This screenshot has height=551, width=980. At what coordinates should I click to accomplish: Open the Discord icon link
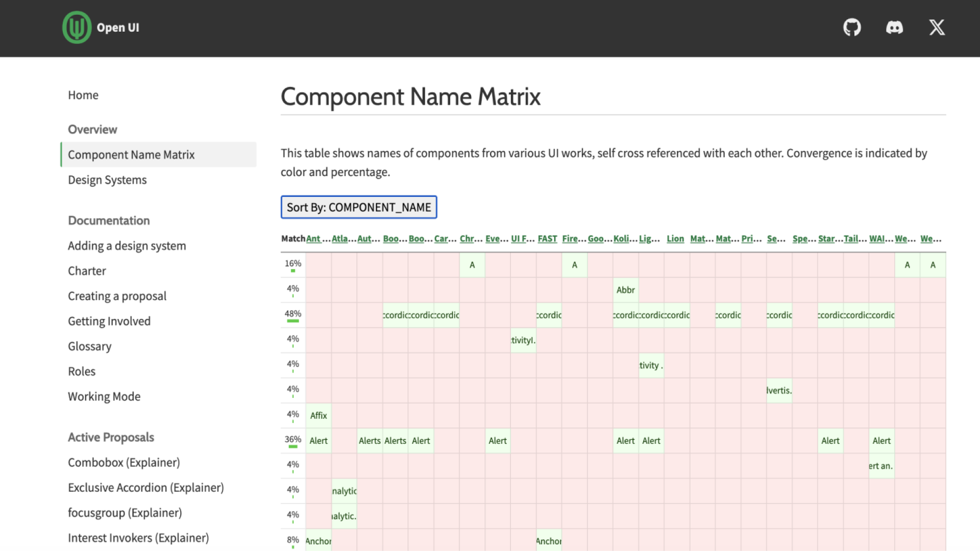coord(894,28)
